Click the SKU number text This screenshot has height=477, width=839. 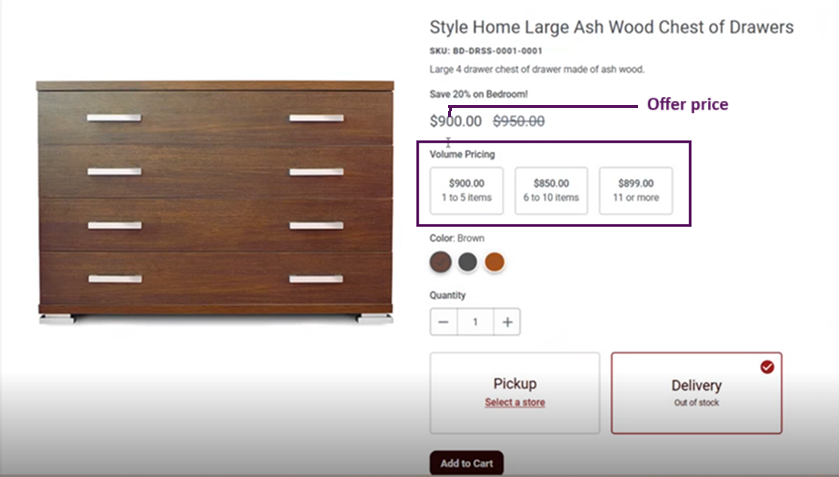486,50
